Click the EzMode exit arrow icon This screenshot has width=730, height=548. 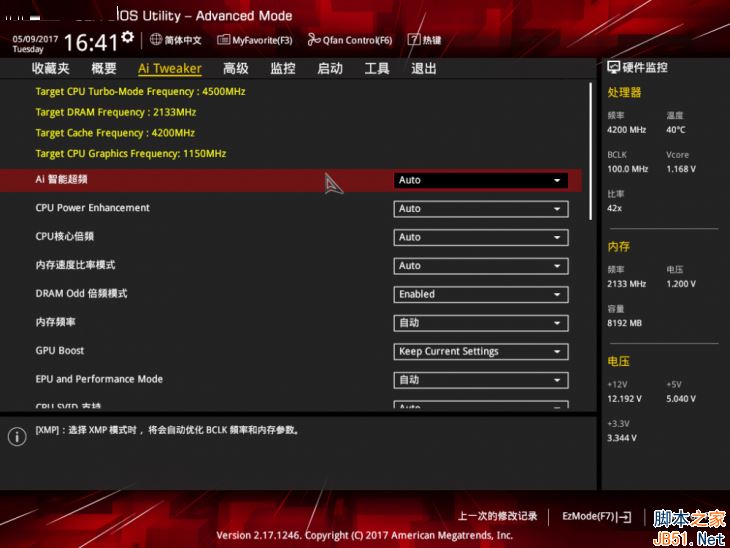[x=624, y=516]
